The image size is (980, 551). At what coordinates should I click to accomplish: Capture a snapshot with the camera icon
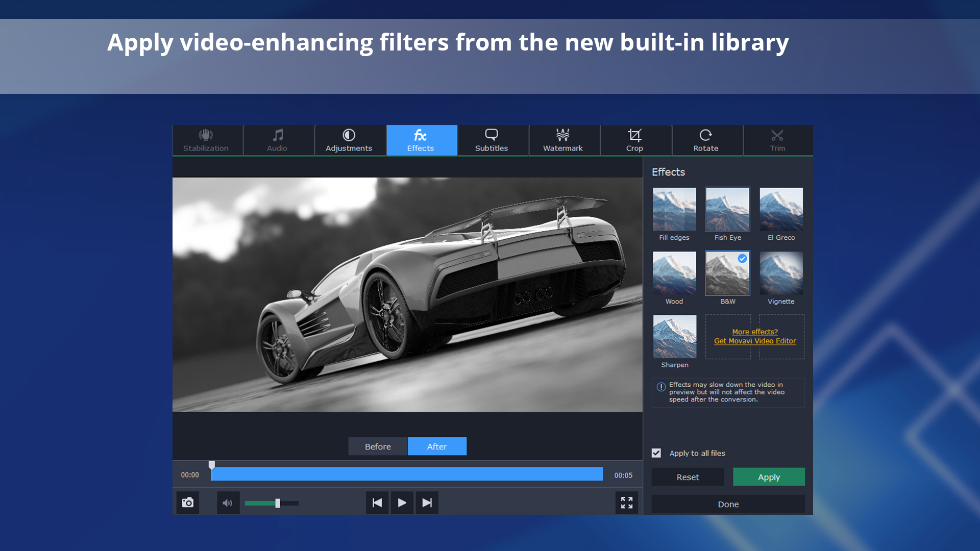pos(187,503)
